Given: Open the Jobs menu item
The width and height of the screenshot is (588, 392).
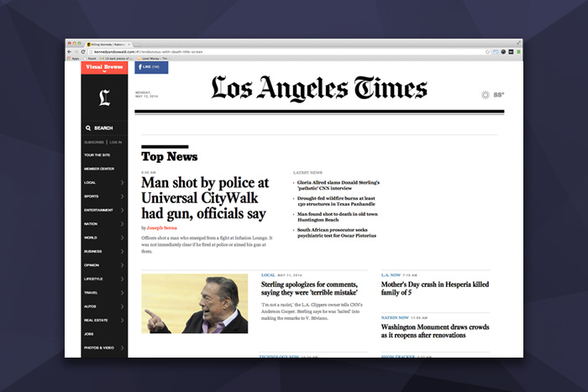Looking at the screenshot, I should tap(89, 334).
